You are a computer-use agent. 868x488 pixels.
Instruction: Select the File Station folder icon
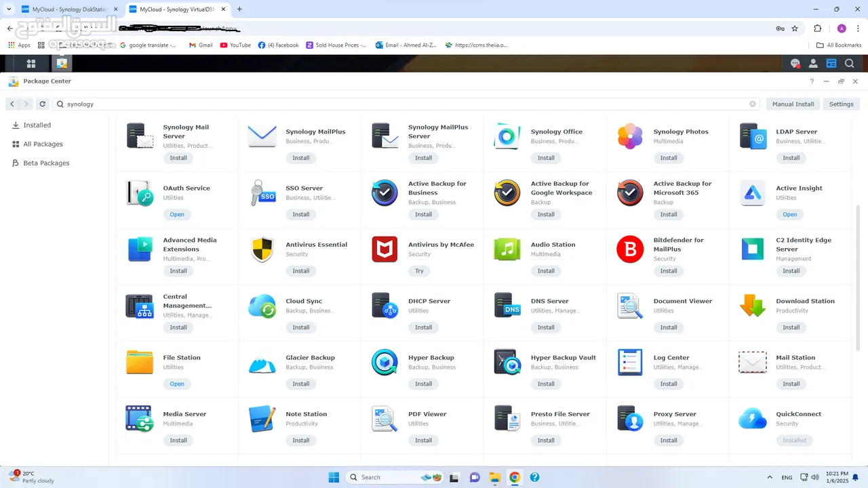click(140, 362)
